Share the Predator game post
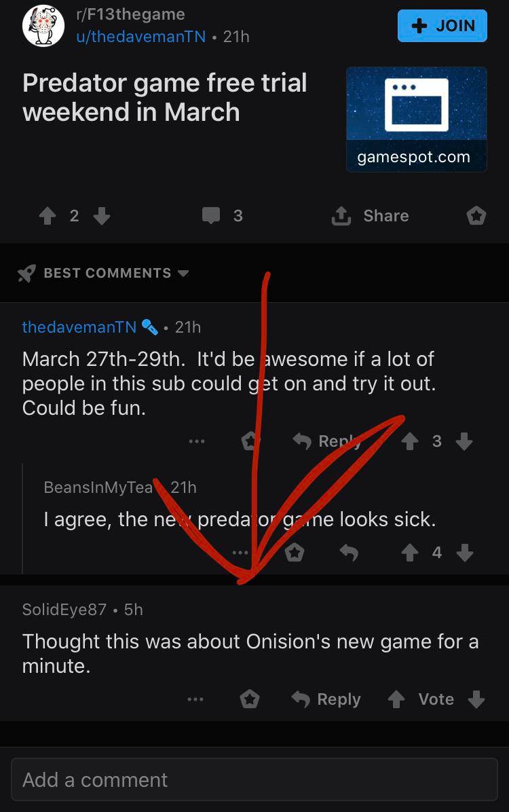This screenshot has height=812, width=509. (370, 216)
